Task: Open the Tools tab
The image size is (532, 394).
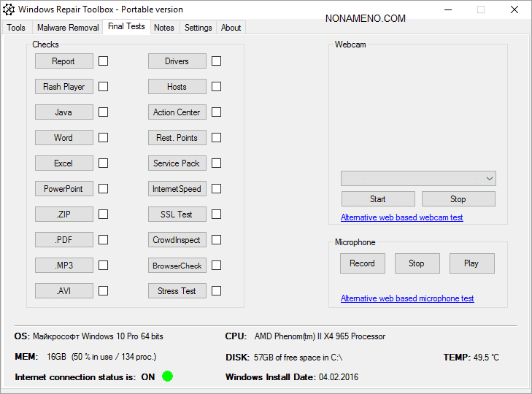Action: [16, 28]
